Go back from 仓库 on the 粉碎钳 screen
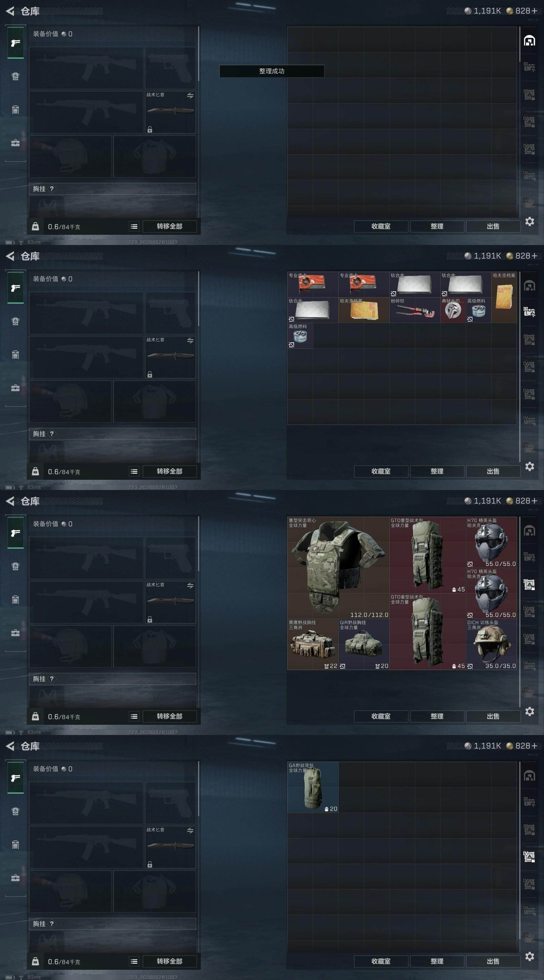The image size is (544, 980). (10, 257)
